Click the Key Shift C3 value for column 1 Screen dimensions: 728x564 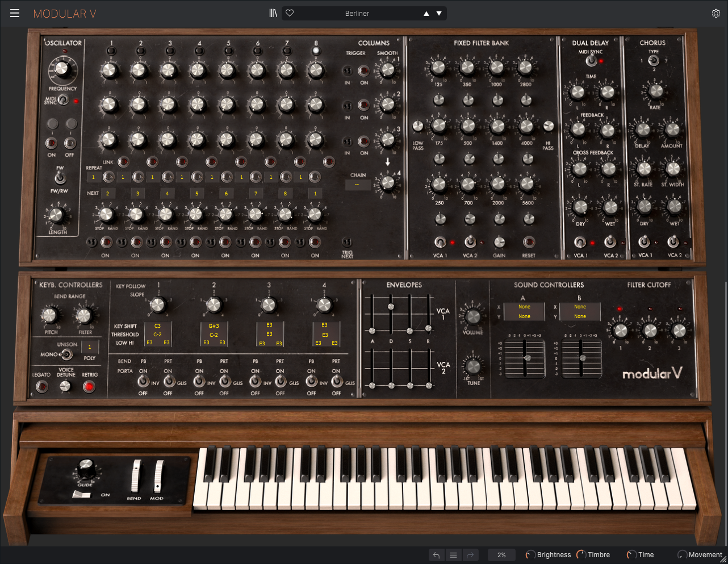(158, 326)
